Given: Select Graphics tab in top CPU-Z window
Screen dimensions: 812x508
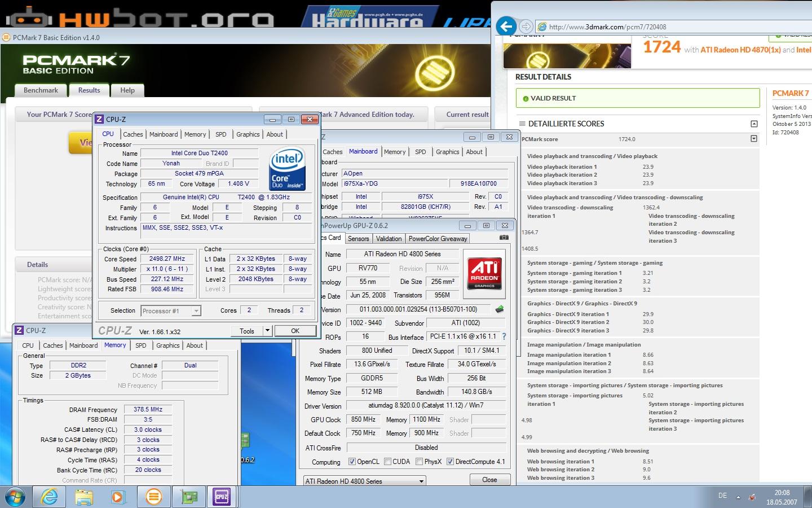Looking at the screenshot, I should coord(248,134).
